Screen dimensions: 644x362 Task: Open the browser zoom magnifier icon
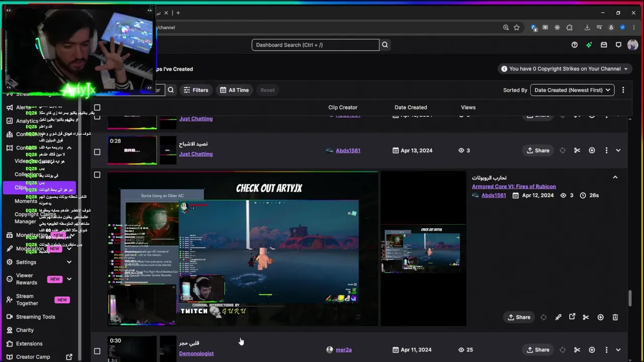506,27
